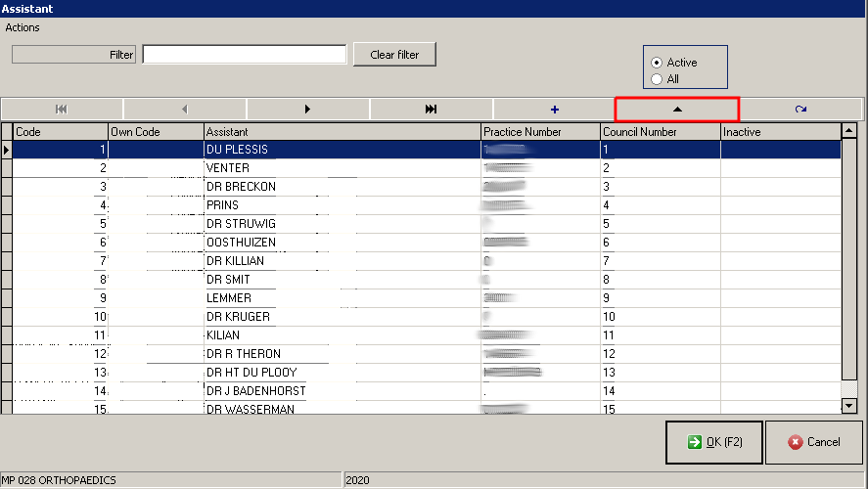The image size is (868, 489).
Task: Click the edit record triangle button
Action: click(x=676, y=110)
